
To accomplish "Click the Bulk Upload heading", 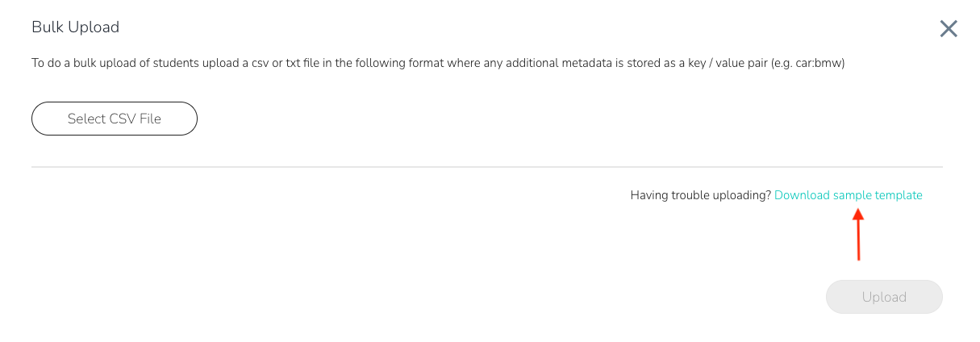I will pos(75,27).
